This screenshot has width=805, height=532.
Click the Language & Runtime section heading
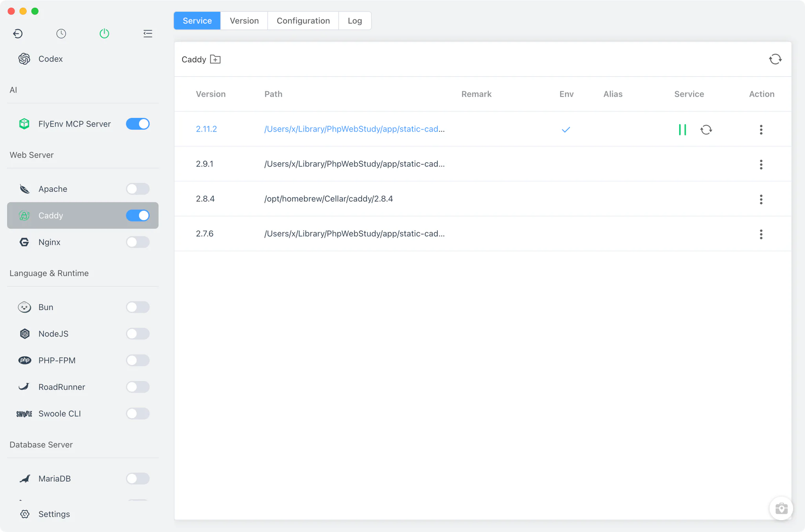[49, 273]
